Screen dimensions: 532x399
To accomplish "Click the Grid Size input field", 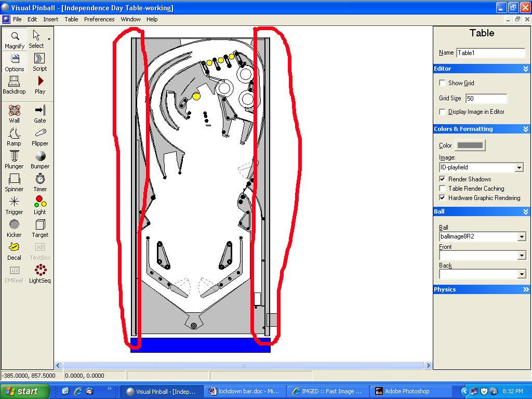I will click(486, 98).
